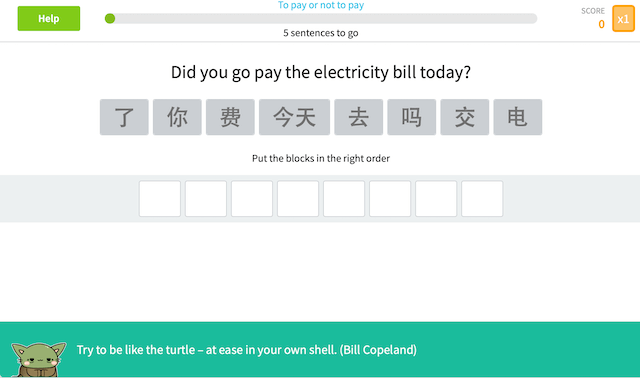This screenshot has width=640, height=378.
Task: Click the green progress bar indicator dot
Action: 110,18
